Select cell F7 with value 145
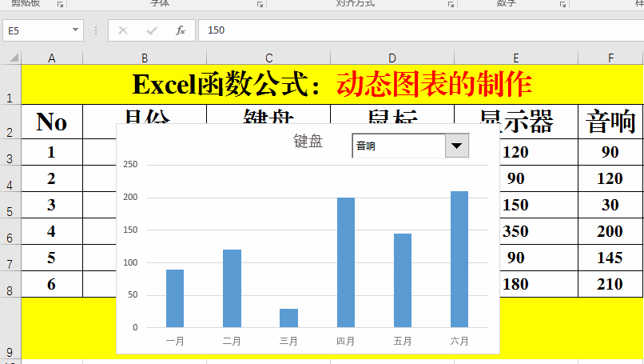Image resolution: width=644 pixels, height=364 pixels. click(610, 258)
